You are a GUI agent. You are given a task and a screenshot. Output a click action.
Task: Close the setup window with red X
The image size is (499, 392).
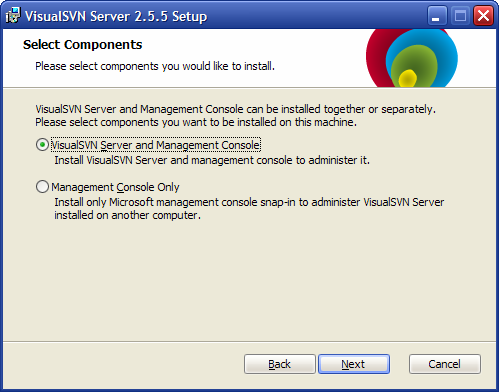click(x=483, y=15)
